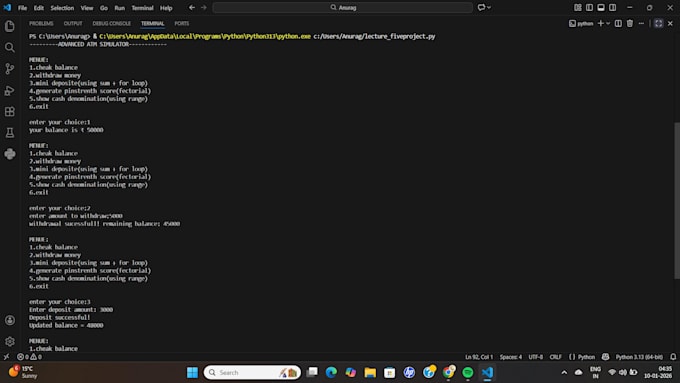Click the terminal vertical scrollbar

[x=677, y=200]
